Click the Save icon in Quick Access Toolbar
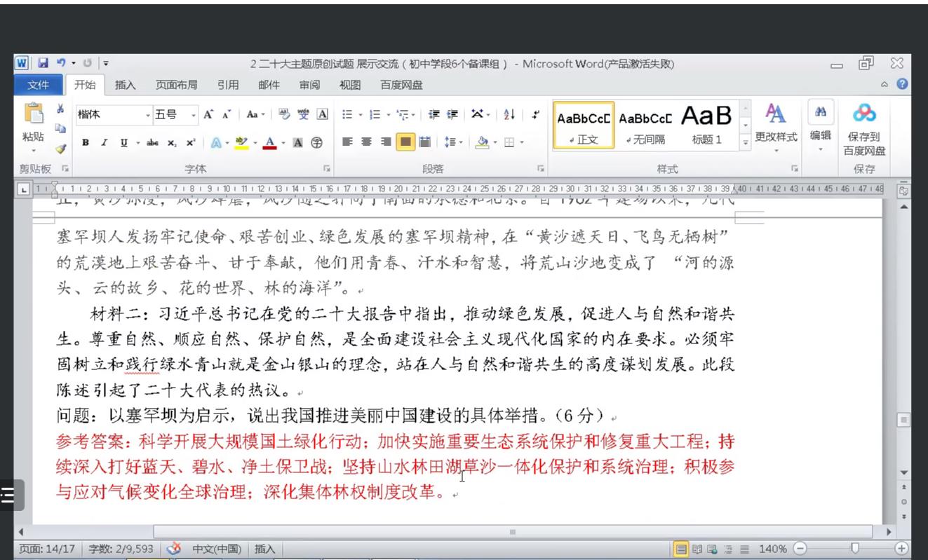928x560 pixels. (x=43, y=64)
